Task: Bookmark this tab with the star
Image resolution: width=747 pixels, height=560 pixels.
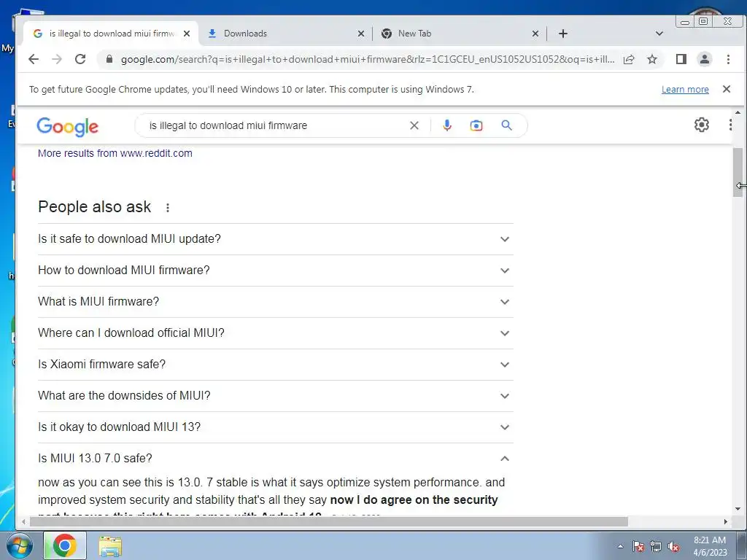Action: (x=652, y=59)
